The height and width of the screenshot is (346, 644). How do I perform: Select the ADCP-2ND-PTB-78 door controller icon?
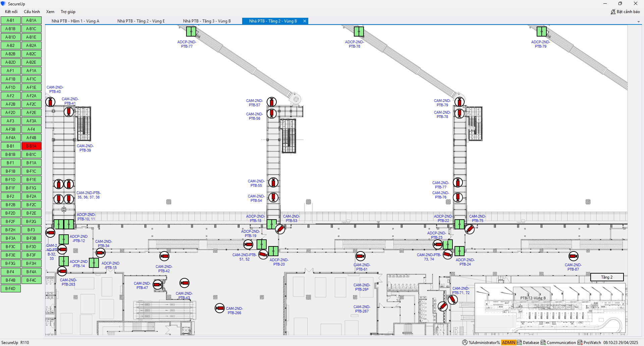coord(359,32)
